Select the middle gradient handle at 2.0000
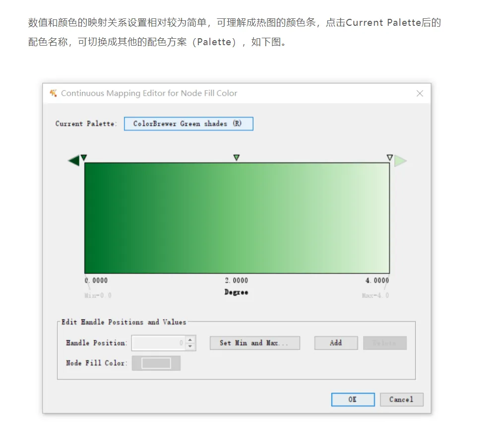This screenshot has width=504, height=422. (237, 157)
